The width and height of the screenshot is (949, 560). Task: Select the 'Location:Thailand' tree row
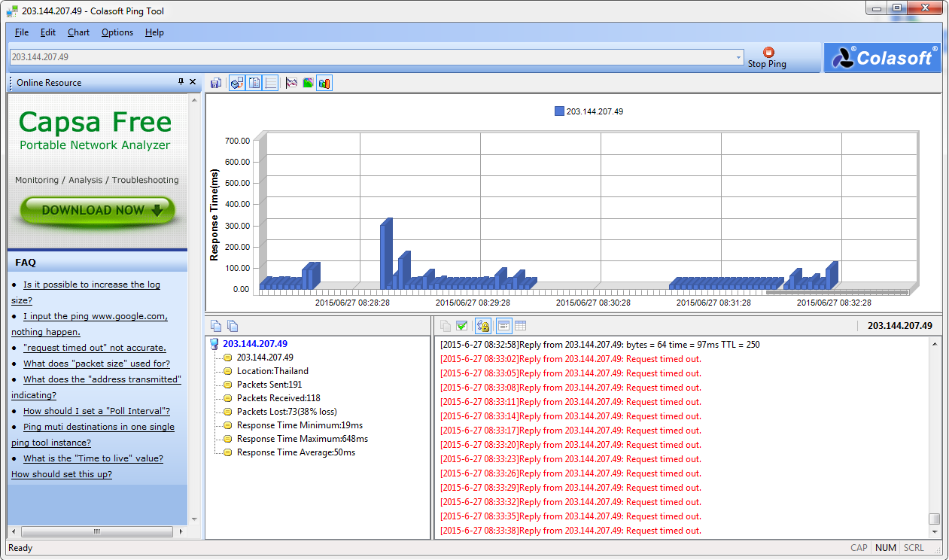(x=272, y=371)
